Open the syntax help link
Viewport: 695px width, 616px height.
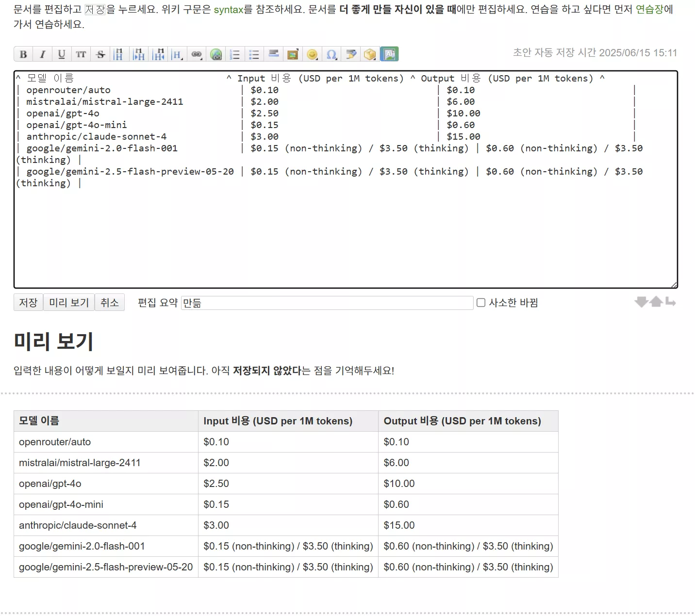[229, 9]
